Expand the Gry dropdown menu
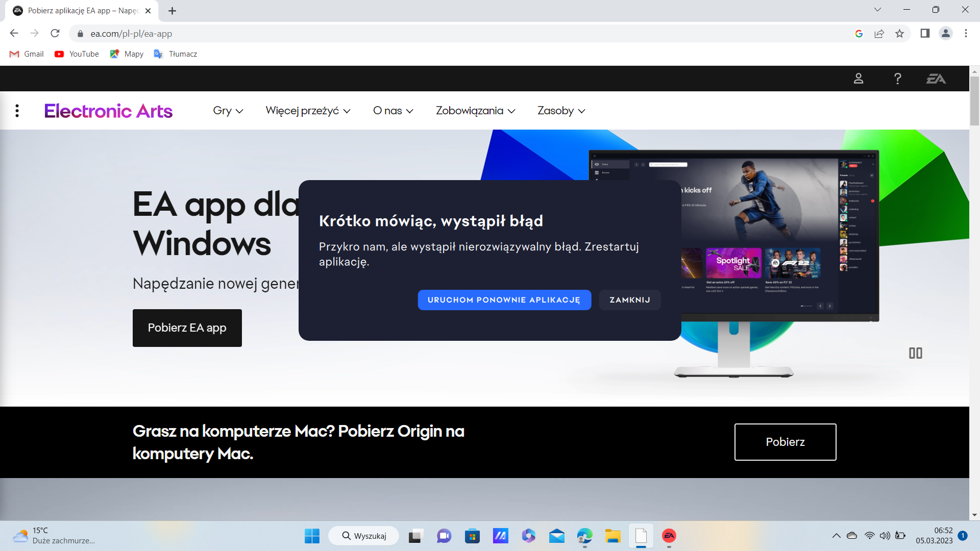 point(228,111)
